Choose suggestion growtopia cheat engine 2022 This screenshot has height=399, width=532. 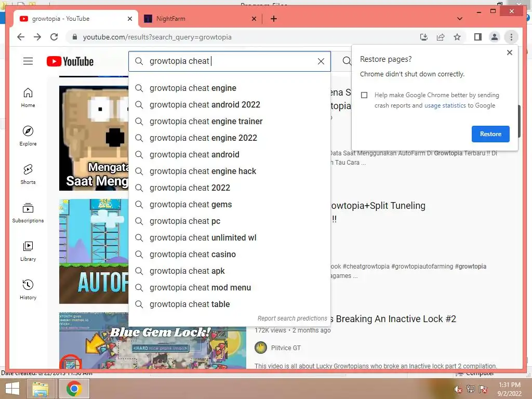229,138
